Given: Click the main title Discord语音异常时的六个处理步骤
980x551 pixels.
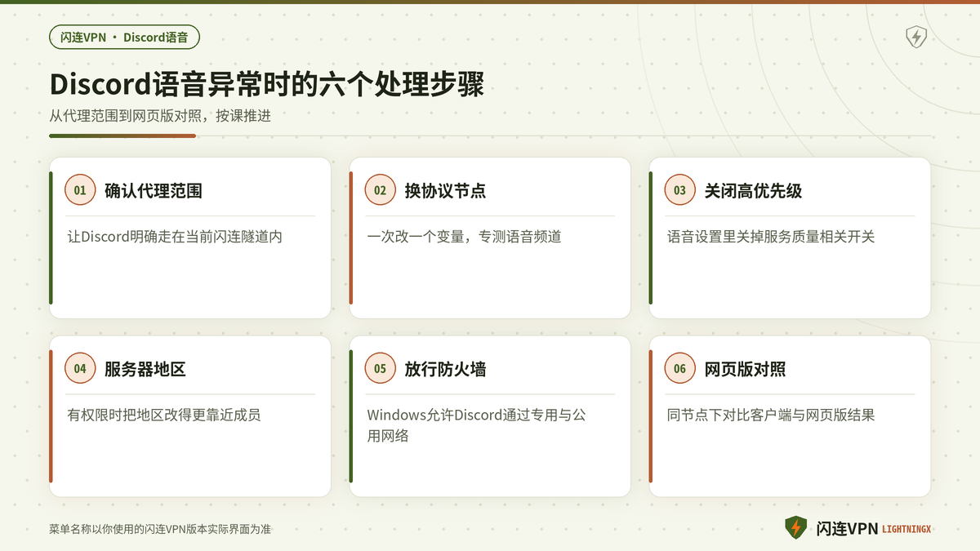Looking at the screenshot, I should (x=267, y=85).
